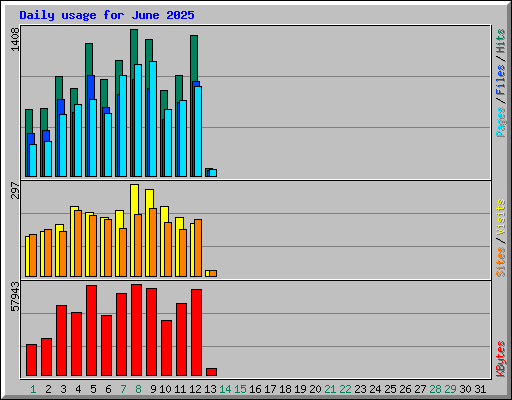The width and height of the screenshot is (512, 400).
Task: Click the day 5 axis label
Action: (93, 389)
